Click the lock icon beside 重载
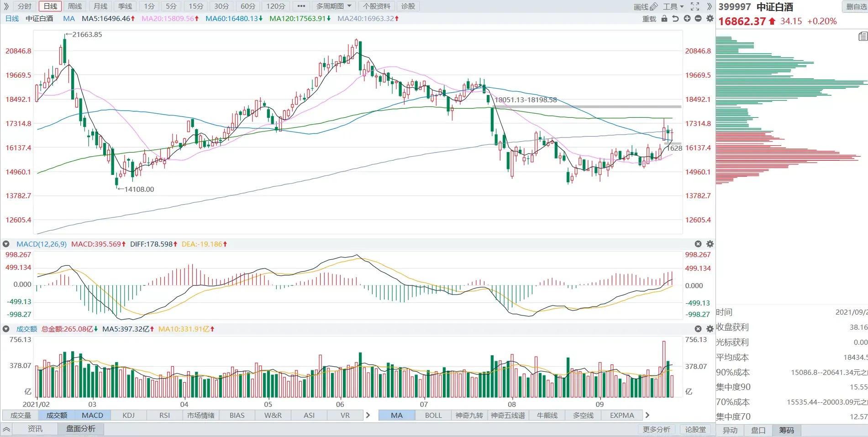This screenshot has width=868, height=437. click(664, 18)
